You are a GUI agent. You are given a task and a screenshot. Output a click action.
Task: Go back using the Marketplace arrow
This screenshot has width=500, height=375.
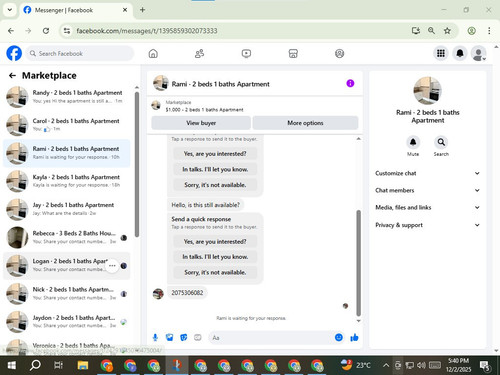click(12, 76)
